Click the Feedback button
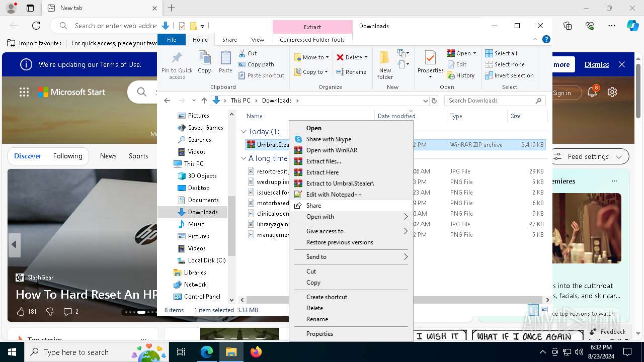The width and height of the screenshot is (644, 362). click(x=608, y=331)
